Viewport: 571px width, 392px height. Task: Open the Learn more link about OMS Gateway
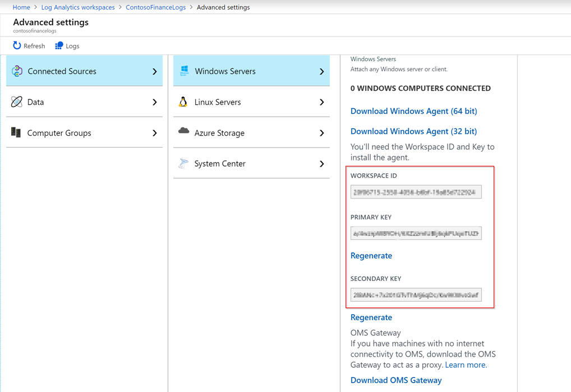(x=466, y=365)
